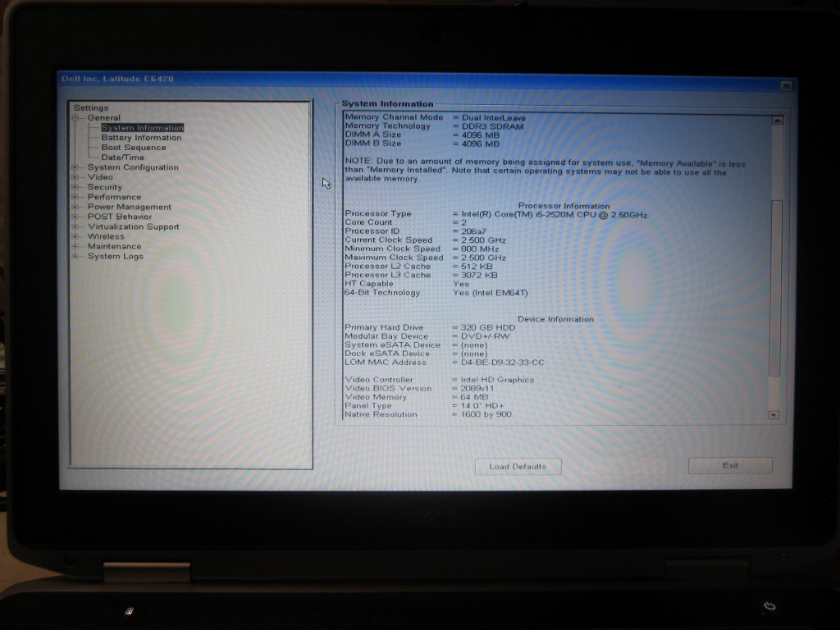Screen dimensions: 840x630
Task: Click the scrollbar down arrow
Action: pos(774,415)
